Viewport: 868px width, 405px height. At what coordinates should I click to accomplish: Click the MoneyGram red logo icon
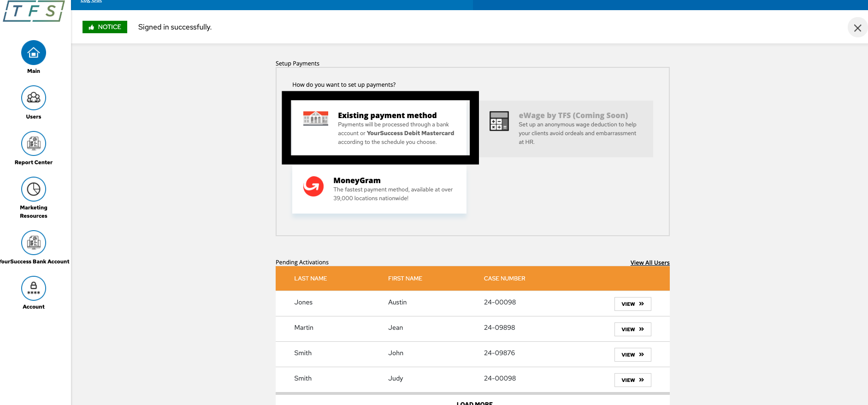313,186
